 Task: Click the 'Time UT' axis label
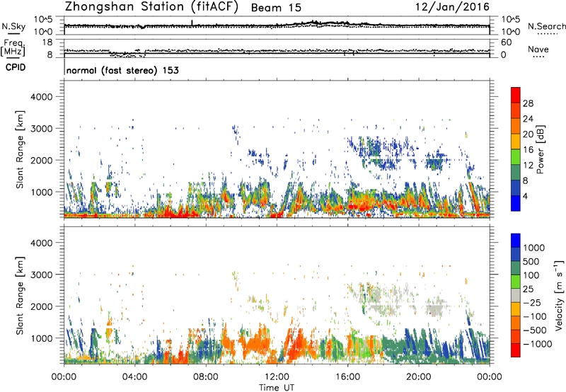click(277, 388)
